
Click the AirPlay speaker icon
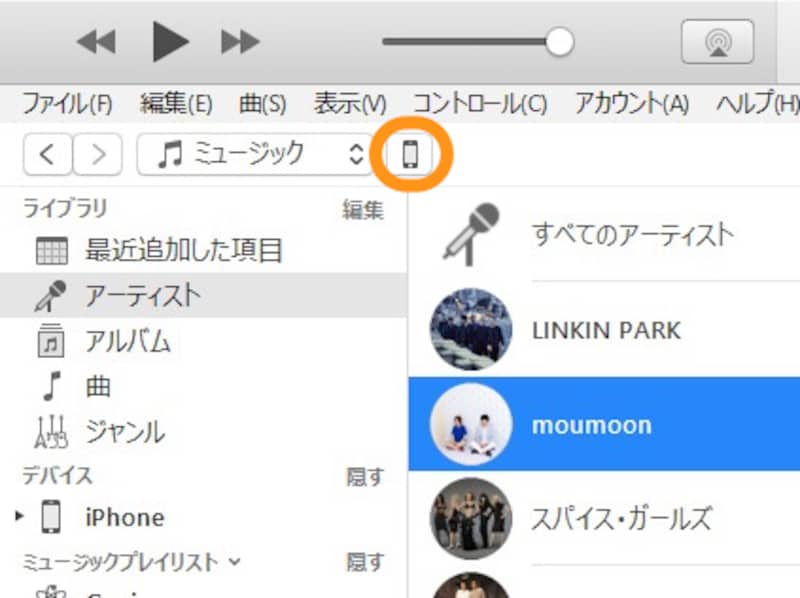[719, 40]
